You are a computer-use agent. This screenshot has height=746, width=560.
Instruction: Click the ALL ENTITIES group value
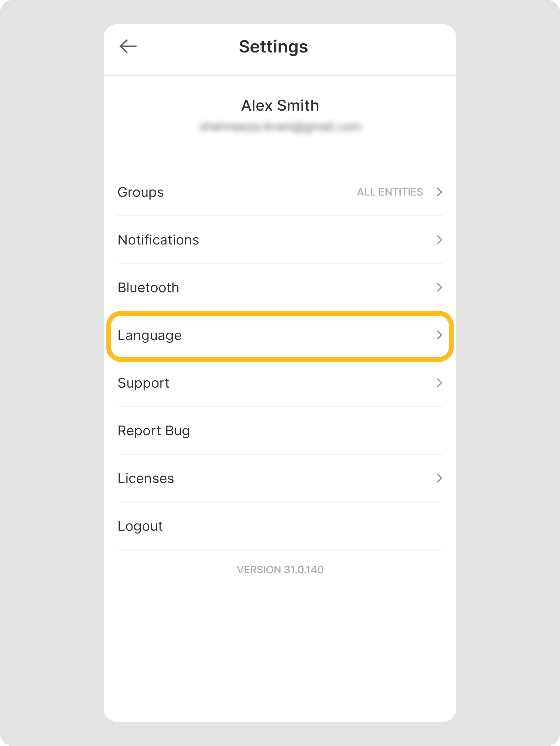390,192
